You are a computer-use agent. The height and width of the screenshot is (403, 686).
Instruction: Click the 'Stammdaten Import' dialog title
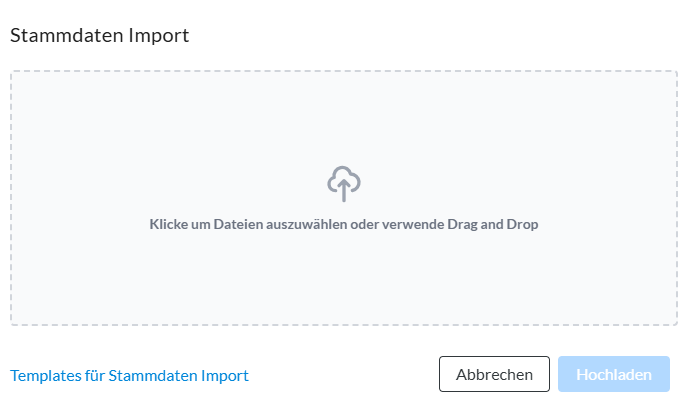pyautogui.click(x=100, y=35)
